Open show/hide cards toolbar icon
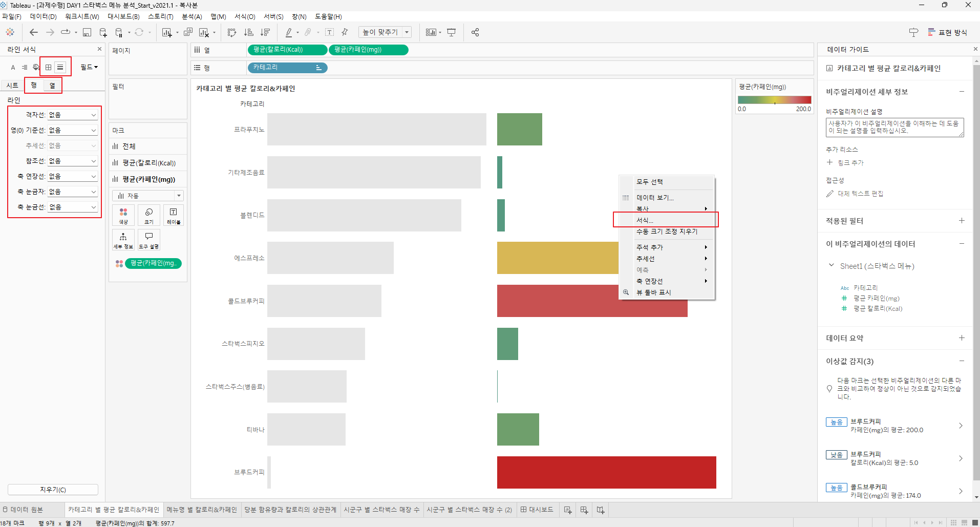This screenshot has height=527, width=980. 431,32
